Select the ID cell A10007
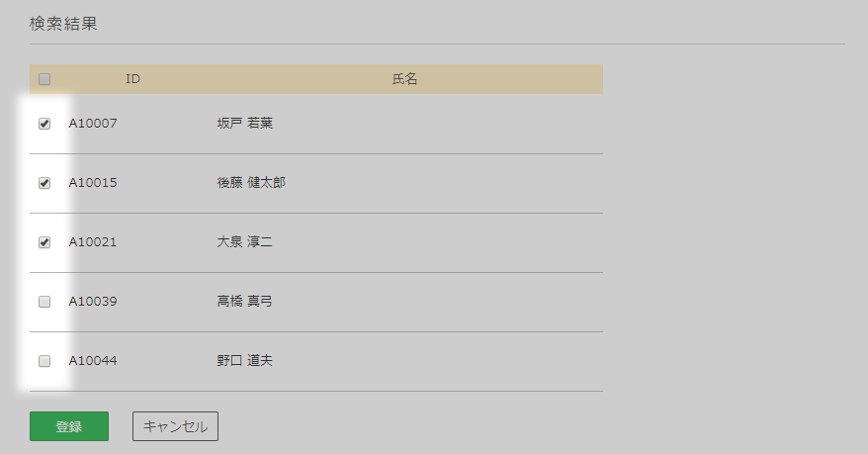 pos(93,123)
